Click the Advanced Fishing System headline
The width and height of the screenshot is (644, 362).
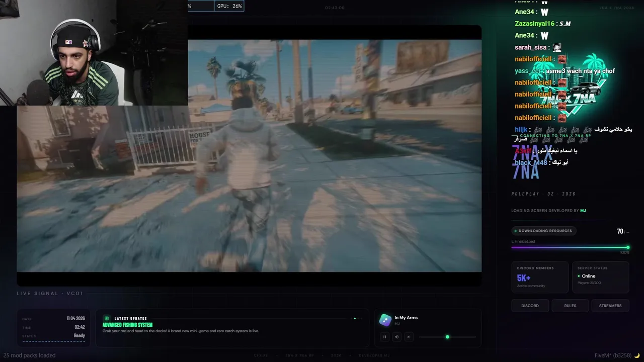coord(127,325)
